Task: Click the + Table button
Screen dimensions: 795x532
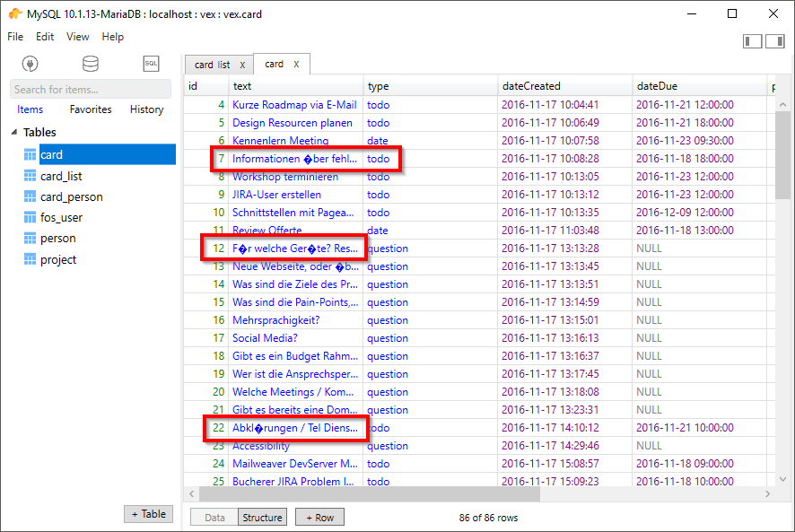Action: 147,513
